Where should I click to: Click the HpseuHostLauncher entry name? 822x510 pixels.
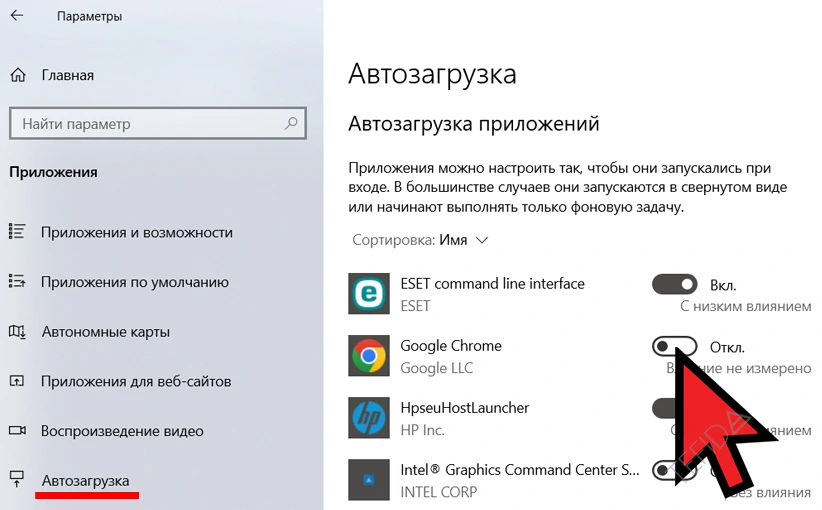(464, 408)
